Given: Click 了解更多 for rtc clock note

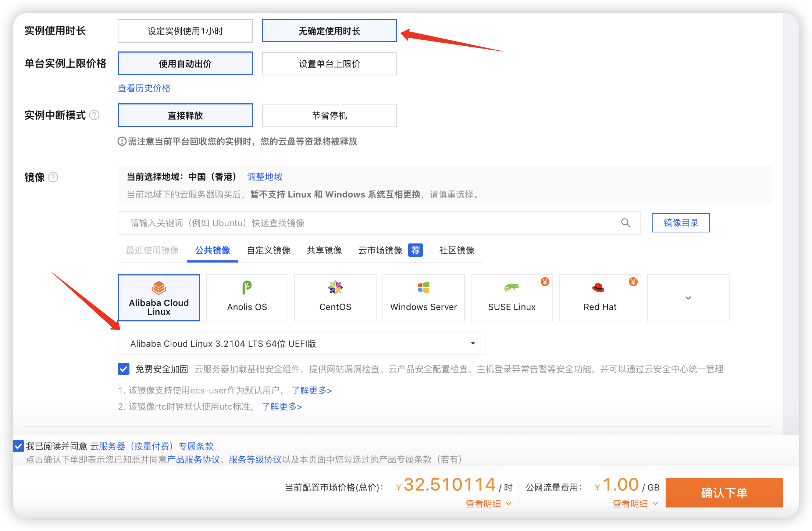Looking at the screenshot, I should (282, 406).
